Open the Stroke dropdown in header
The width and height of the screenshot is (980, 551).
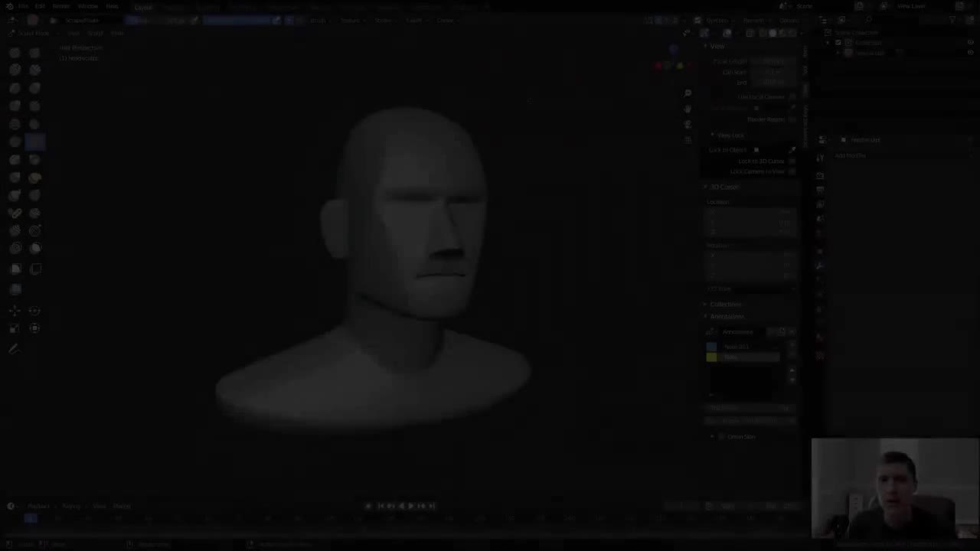pos(384,21)
